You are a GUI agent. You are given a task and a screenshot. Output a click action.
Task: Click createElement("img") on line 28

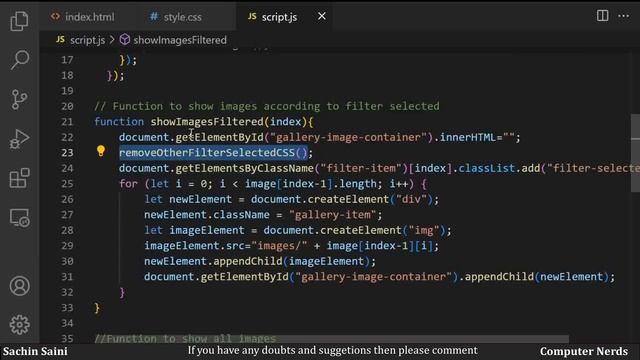point(383,230)
